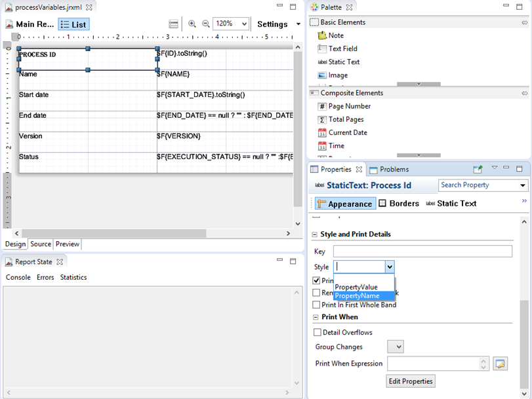
Task: Select the Page Number composite element
Action: (x=349, y=106)
